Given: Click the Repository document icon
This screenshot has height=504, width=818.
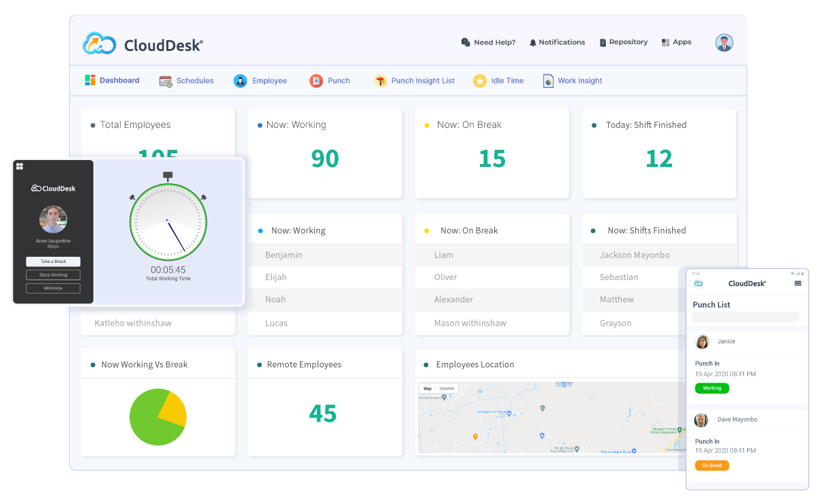Looking at the screenshot, I should 603,42.
